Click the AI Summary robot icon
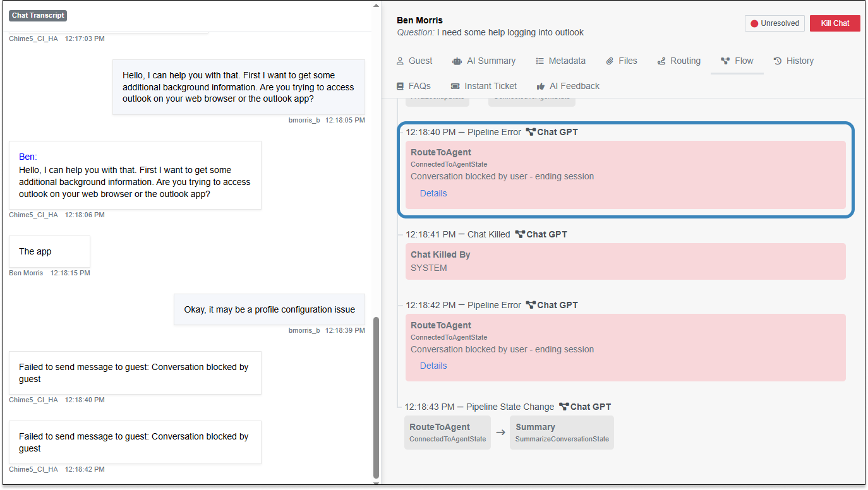Screen dimensions: 868x490 (457, 61)
